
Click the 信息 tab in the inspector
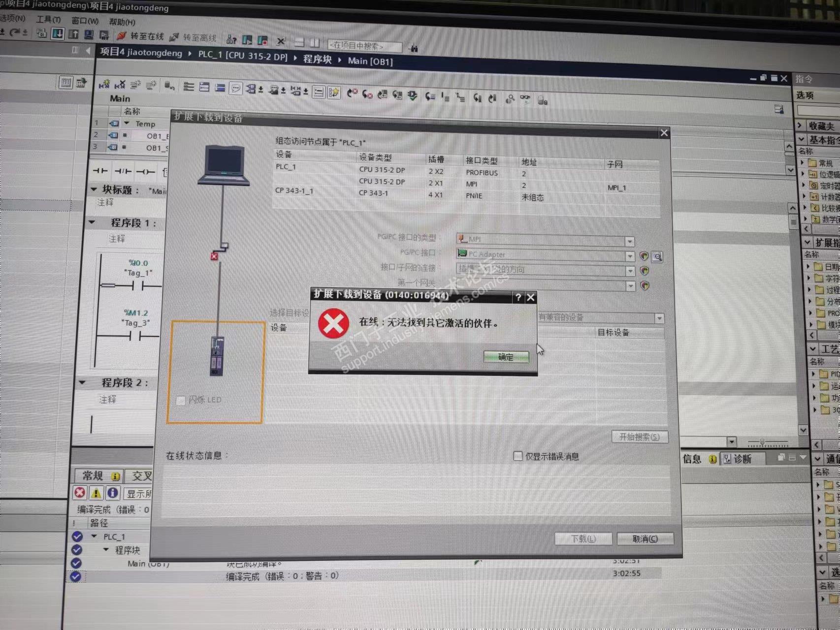[700, 459]
